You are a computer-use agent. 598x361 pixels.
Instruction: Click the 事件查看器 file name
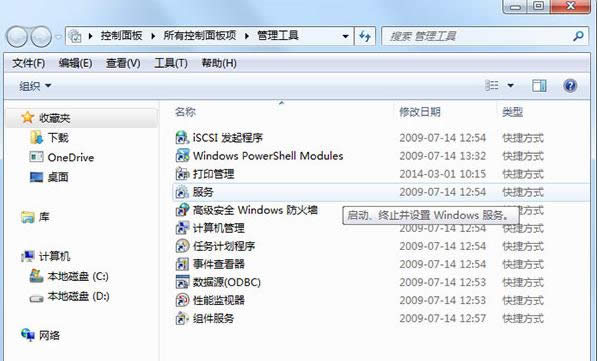(x=219, y=264)
